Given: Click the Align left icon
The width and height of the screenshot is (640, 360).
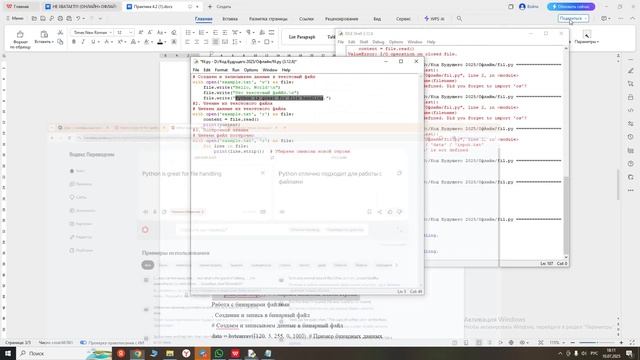Looking at the screenshot, I should tap(187, 42).
